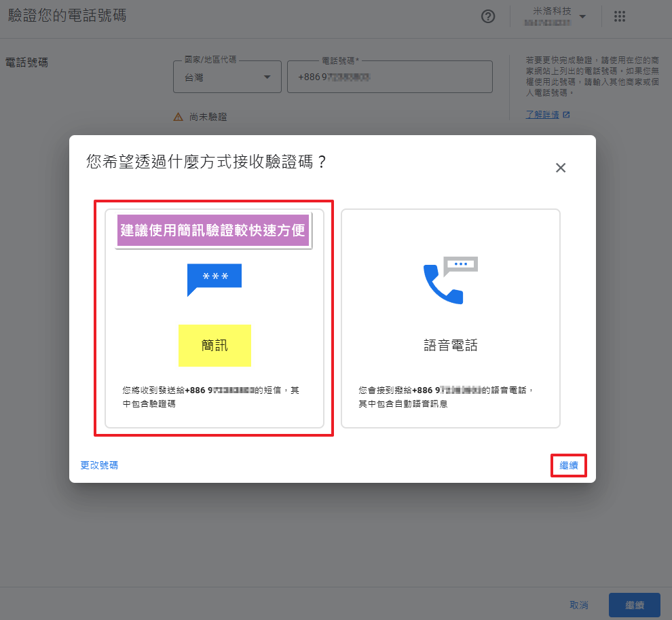Open the help question mark icon
This screenshot has height=620, width=672.
tap(488, 17)
